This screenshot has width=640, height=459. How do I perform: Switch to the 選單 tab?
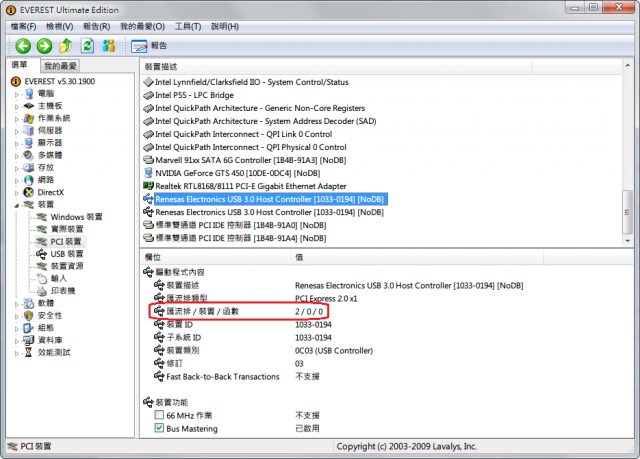point(20,65)
